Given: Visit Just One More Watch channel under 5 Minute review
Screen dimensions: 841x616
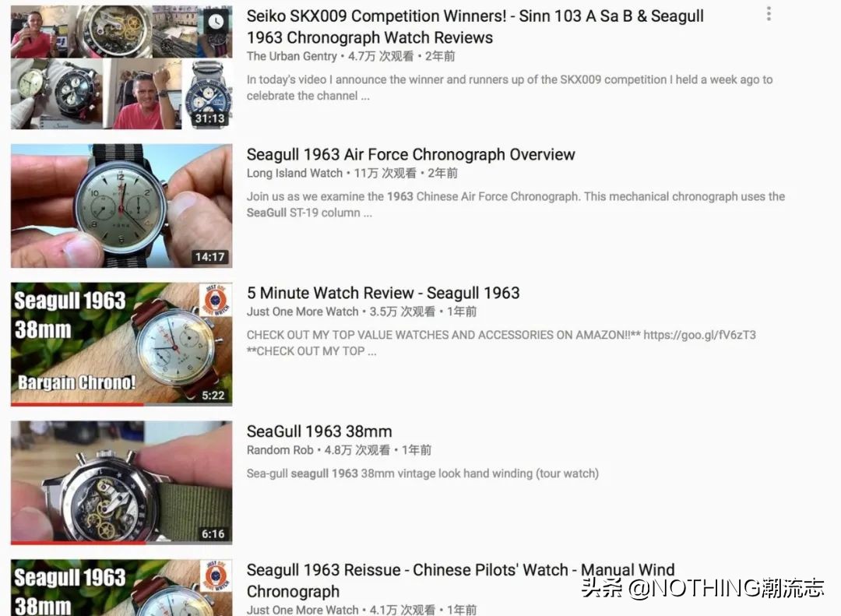Looking at the screenshot, I should click(x=302, y=312).
